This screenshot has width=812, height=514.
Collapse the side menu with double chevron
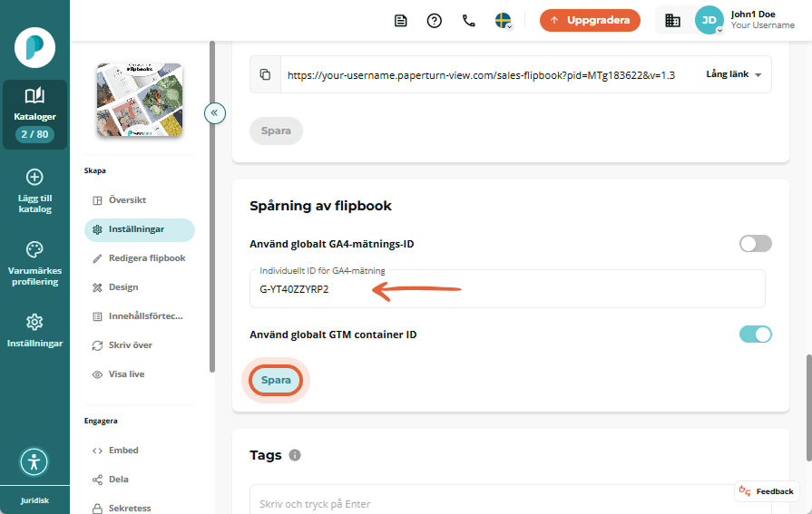coord(214,112)
